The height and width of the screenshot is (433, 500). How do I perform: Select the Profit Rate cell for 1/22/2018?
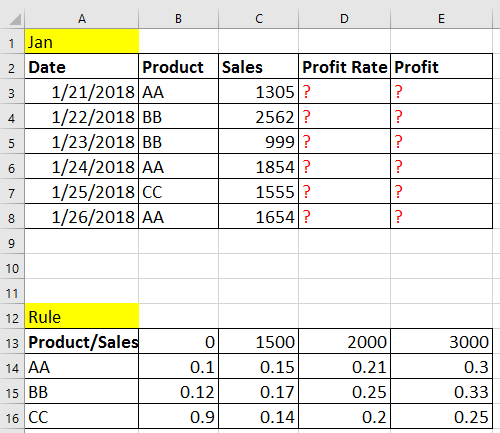[344, 116]
